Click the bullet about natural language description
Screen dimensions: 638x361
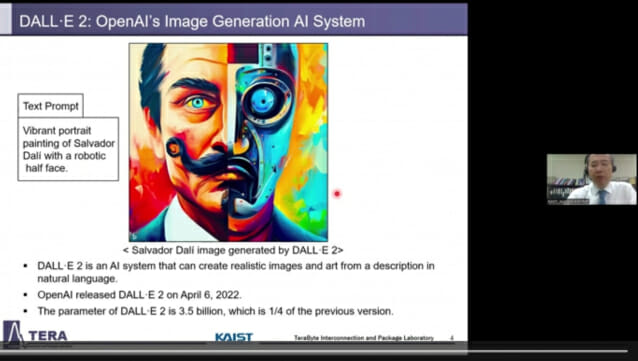[236, 272]
